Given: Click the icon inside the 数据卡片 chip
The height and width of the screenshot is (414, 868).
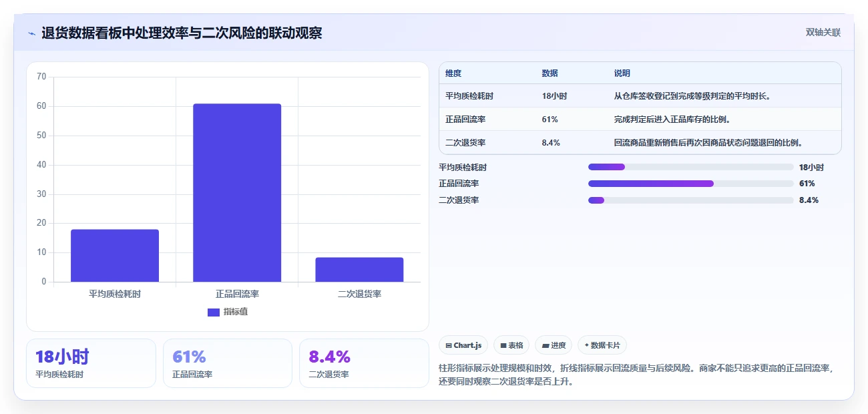Looking at the screenshot, I should tap(587, 345).
